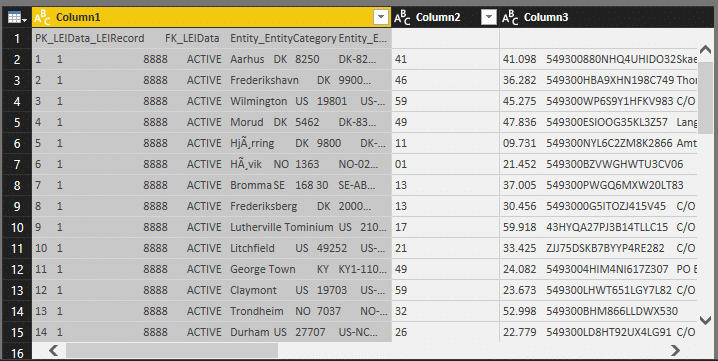Screen dimensions: 718x361
Task: Select the Column1 header
Action: [212, 17]
